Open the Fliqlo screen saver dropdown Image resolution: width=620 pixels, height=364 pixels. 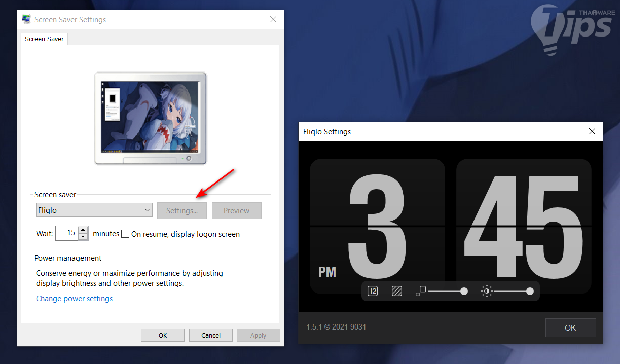pos(94,210)
